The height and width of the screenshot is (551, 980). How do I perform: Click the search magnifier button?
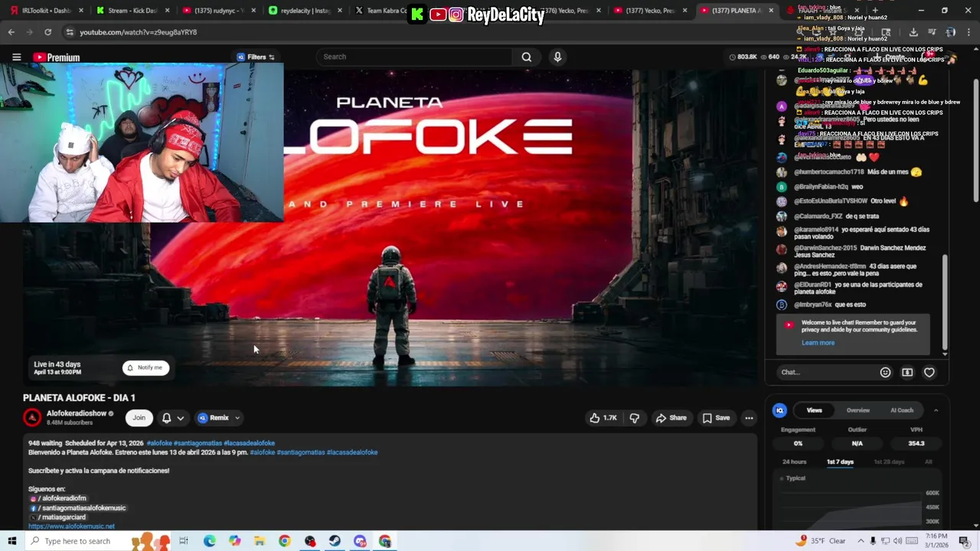(x=527, y=57)
